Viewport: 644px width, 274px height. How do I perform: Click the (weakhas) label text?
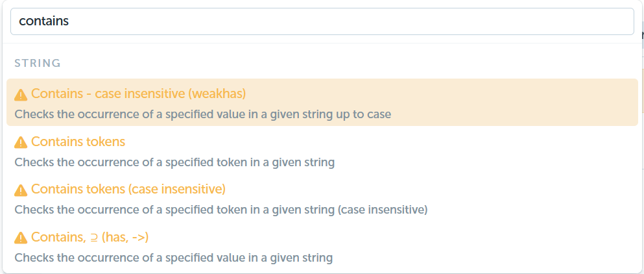tap(217, 94)
